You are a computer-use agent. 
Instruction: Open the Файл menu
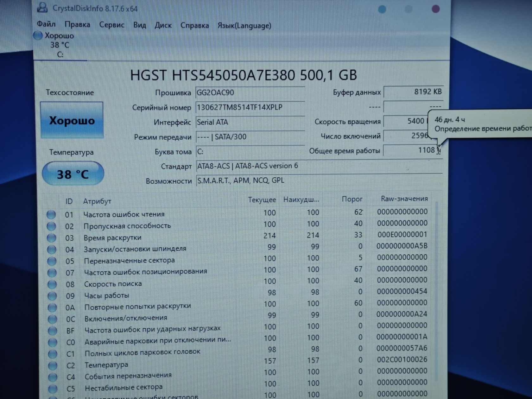tap(46, 24)
